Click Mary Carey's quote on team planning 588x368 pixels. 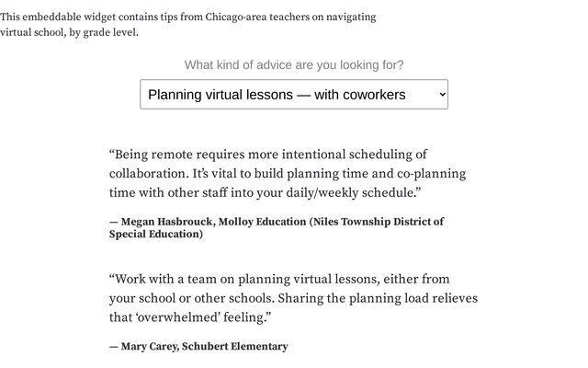[292, 298]
